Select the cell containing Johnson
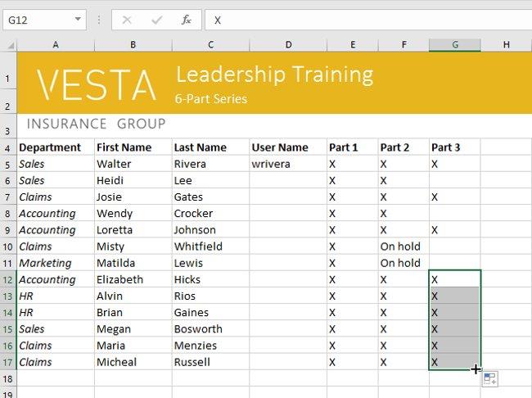 [210, 230]
